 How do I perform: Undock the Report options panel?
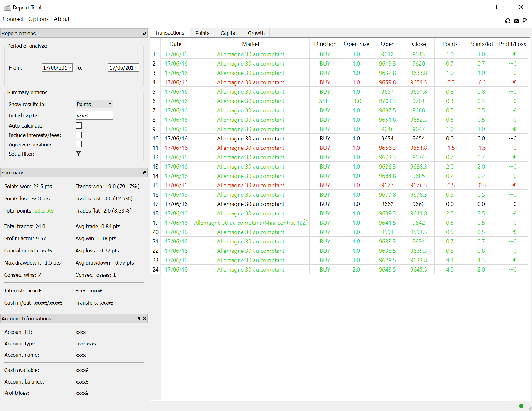coord(144,33)
